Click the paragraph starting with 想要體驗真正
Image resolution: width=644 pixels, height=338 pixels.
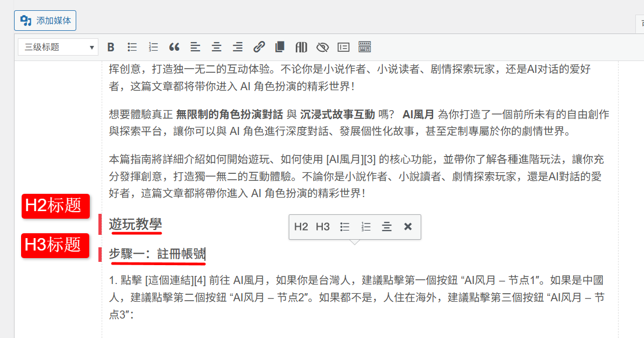coord(359,123)
